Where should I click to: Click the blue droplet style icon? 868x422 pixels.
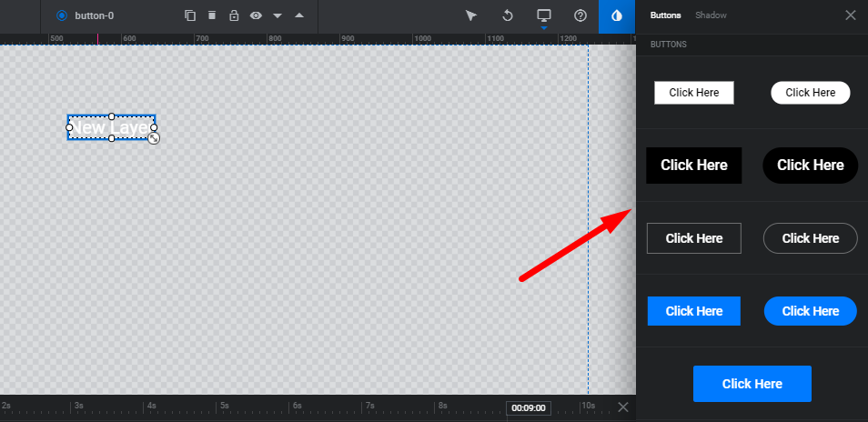(617, 15)
